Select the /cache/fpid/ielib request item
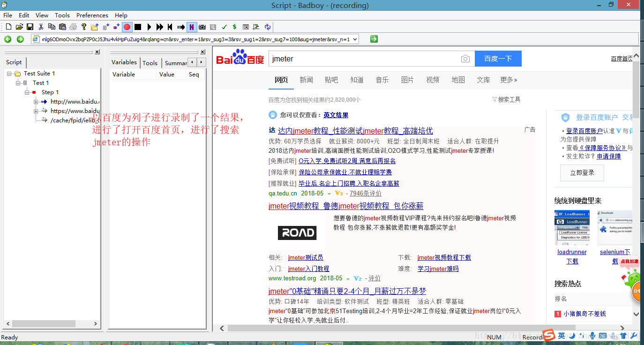 [x=75, y=120]
